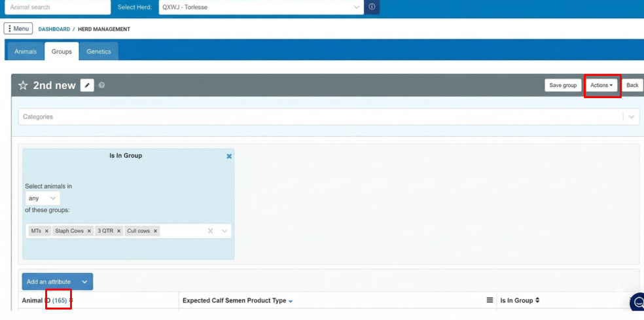Close the Is In Group filter panel
Screen dimensions: 644x320
click(229, 156)
